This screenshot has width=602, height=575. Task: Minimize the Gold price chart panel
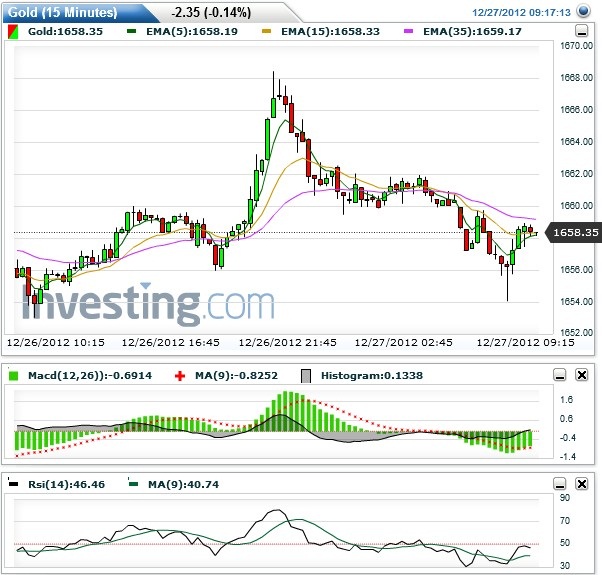(x=582, y=31)
